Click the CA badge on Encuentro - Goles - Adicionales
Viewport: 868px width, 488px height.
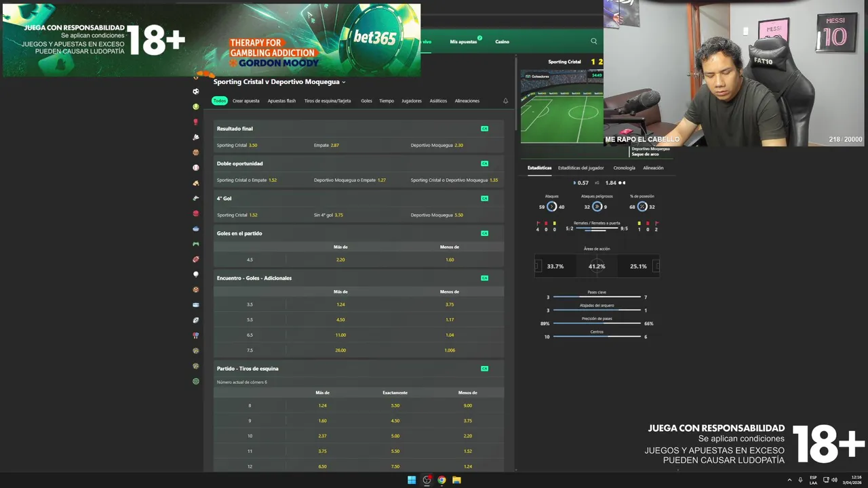pos(484,278)
